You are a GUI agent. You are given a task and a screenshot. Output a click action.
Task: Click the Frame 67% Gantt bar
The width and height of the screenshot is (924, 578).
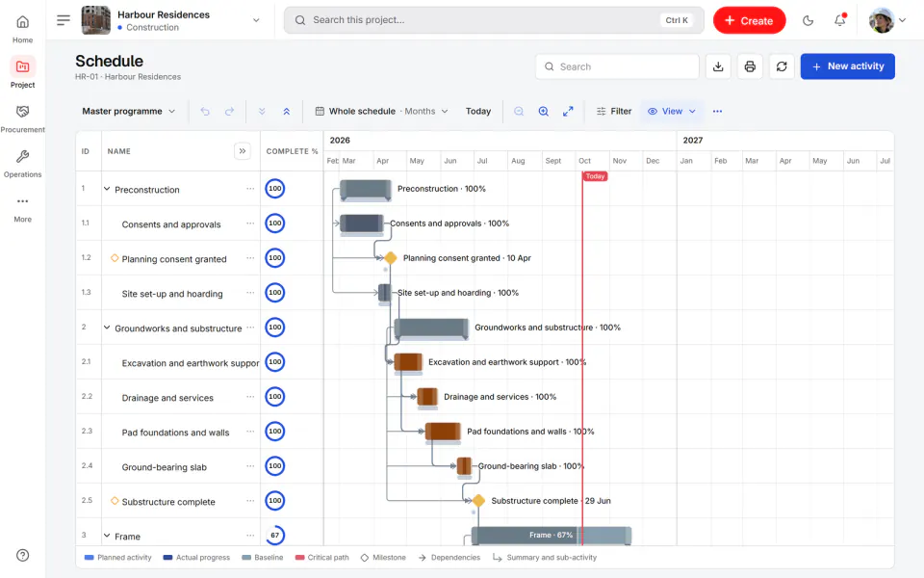coord(551,535)
